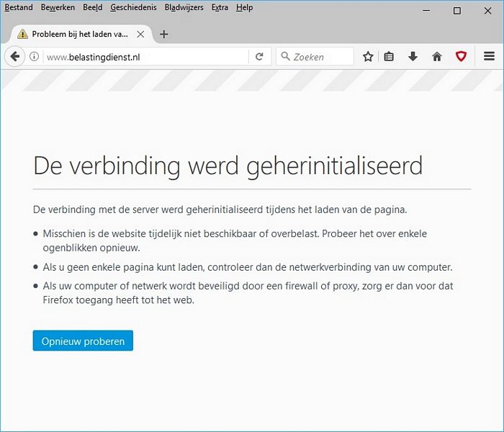This screenshot has height=432, width=504.
Task: Open the Extra menu
Action: coord(220,8)
